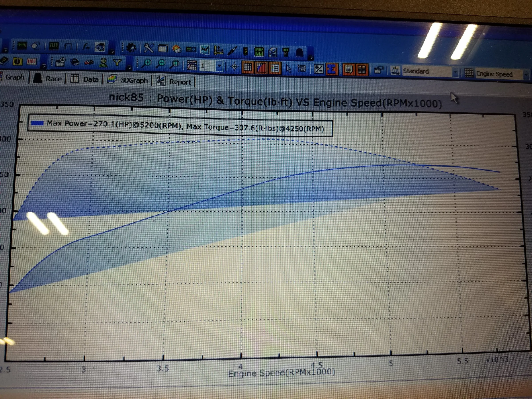Toggle the orange grid lines button
This screenshot has width=532, height=399.
pos(248,68)
